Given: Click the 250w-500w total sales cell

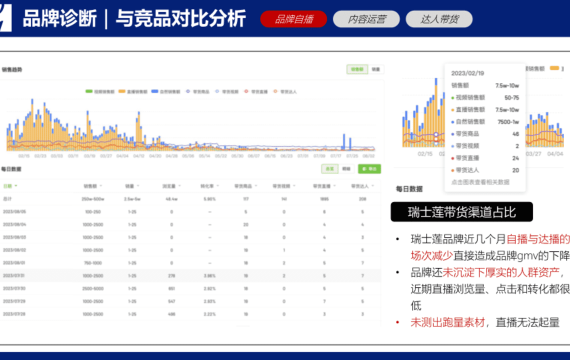Looking at the screenshot, I should point(93,199).
